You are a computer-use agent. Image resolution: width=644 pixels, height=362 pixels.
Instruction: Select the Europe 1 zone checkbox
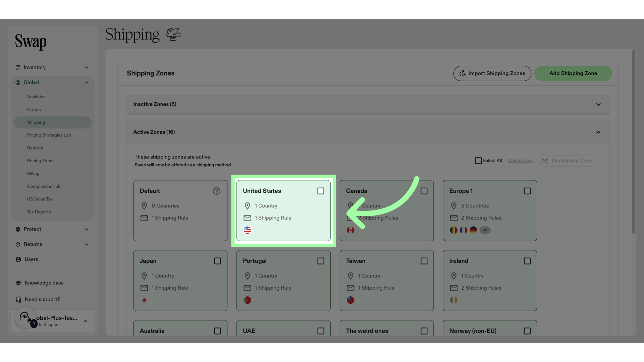pos(527,191)
